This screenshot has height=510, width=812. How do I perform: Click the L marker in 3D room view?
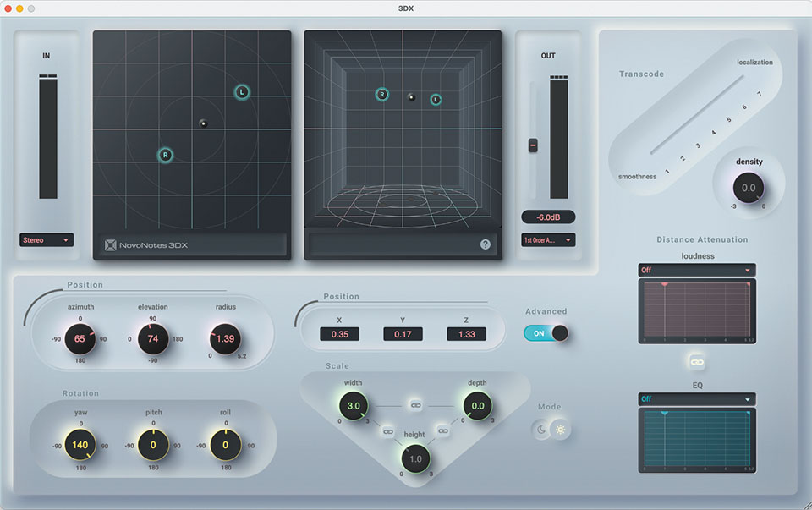[436, 100]
